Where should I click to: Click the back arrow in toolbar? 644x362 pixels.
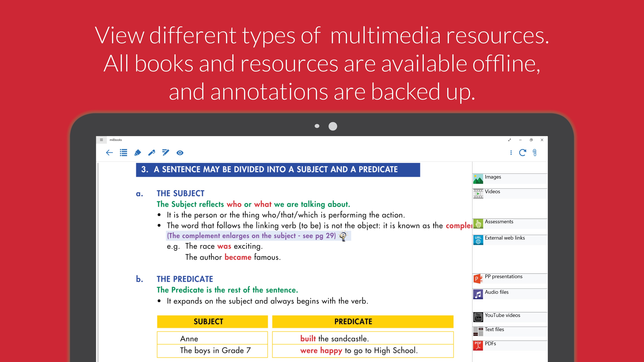click(x=109, y=153)
